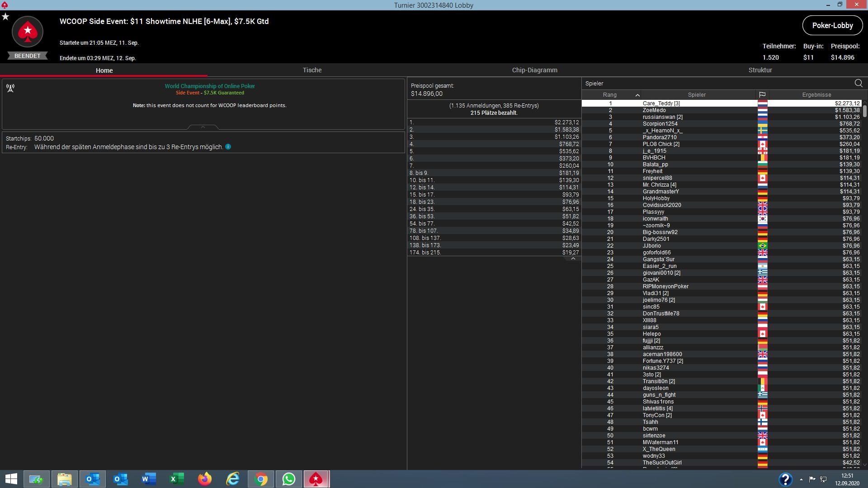The height and width of the screenshot is (488, 868).
Task: Open the Struktur tab
Action: click(x=760, y=70)
